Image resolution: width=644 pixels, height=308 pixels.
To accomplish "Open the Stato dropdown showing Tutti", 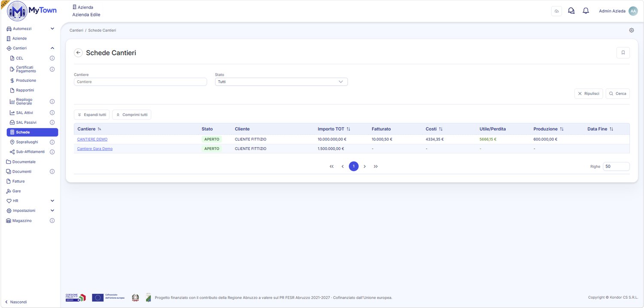I will click(281, 82).
